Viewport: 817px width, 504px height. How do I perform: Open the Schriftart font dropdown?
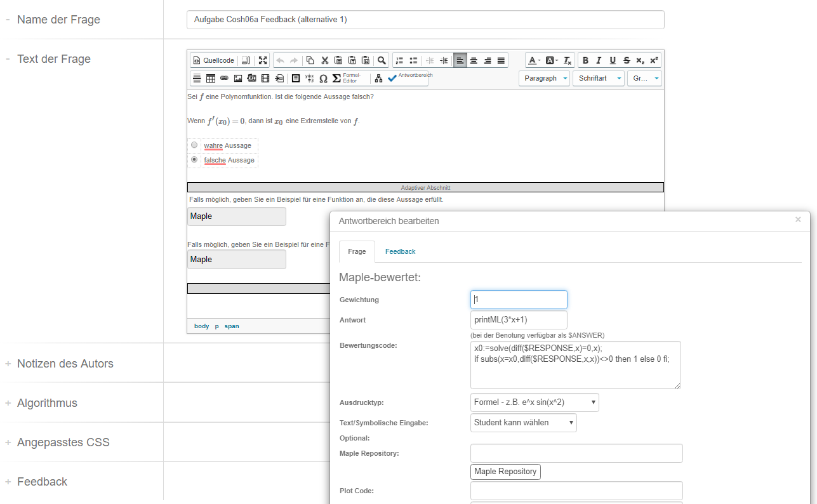click(598, 79)
